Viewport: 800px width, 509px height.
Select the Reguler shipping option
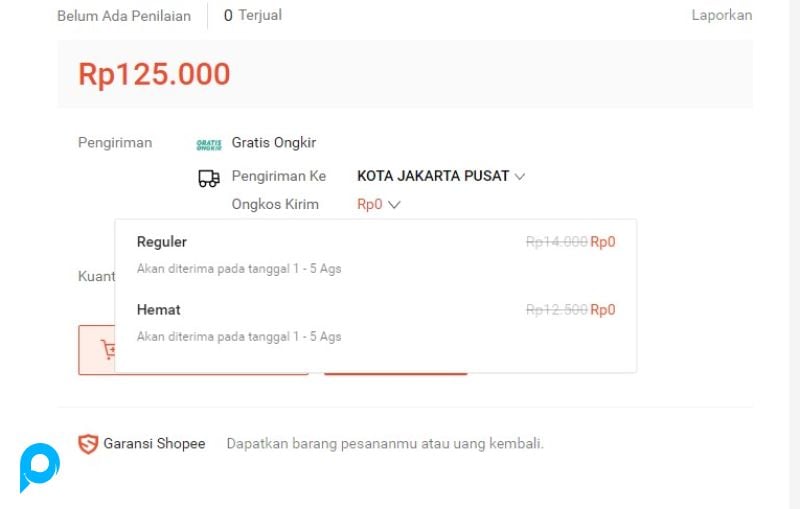point(162,242)
